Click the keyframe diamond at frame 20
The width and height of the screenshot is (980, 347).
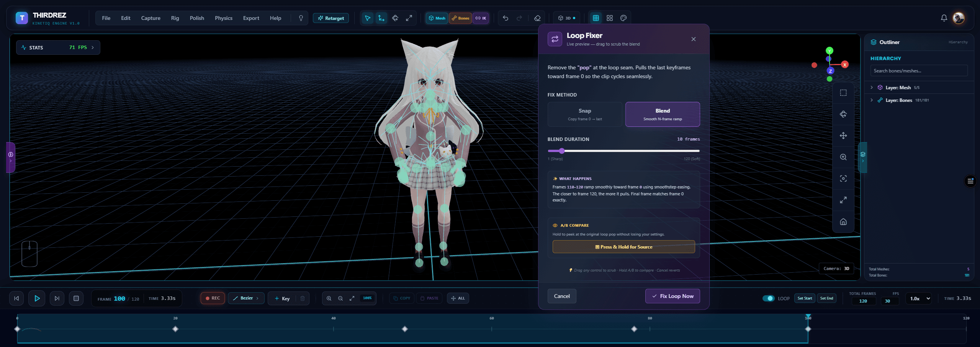click(175, 329)
